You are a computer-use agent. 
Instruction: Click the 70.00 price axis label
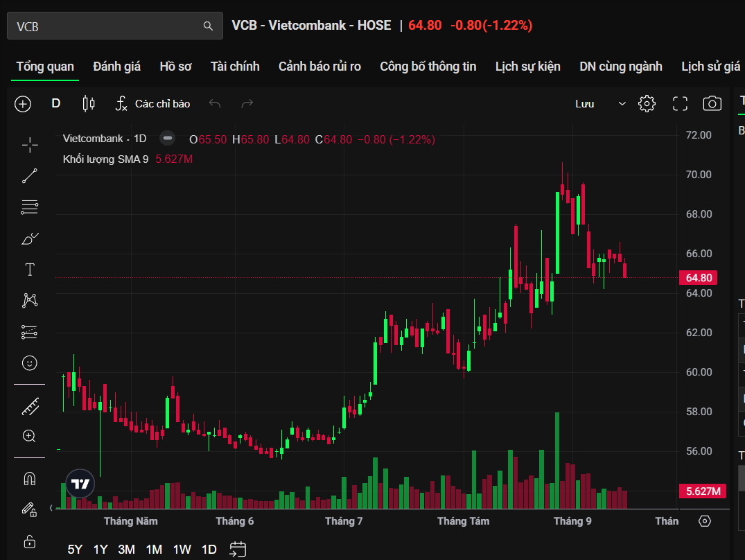tap(699, 175)
